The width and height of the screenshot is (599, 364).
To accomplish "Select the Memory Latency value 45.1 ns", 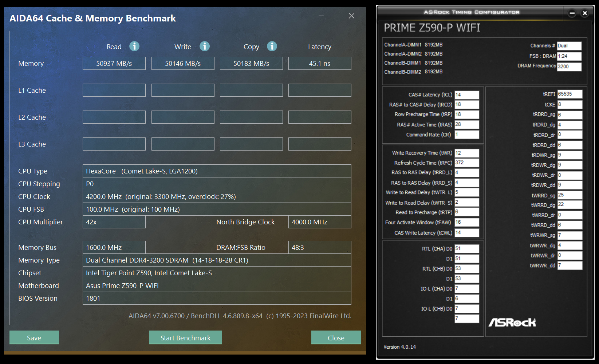I will [x=320, y=63].
